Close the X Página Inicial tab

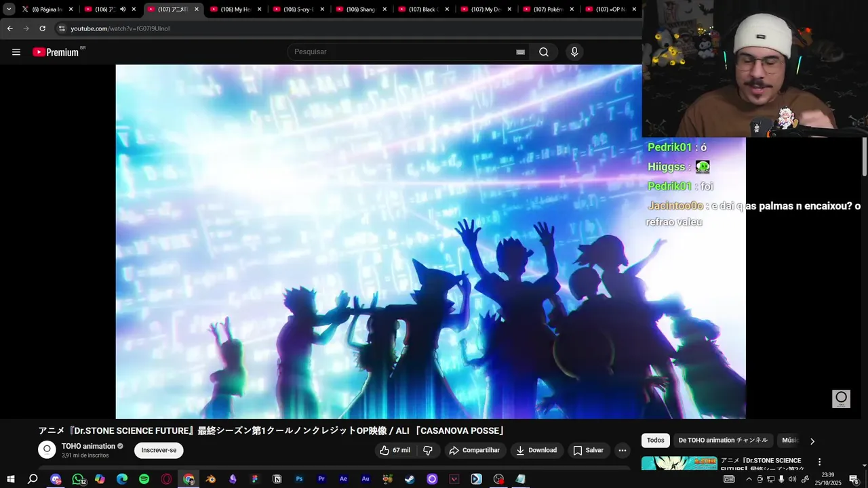click(71, 9)
